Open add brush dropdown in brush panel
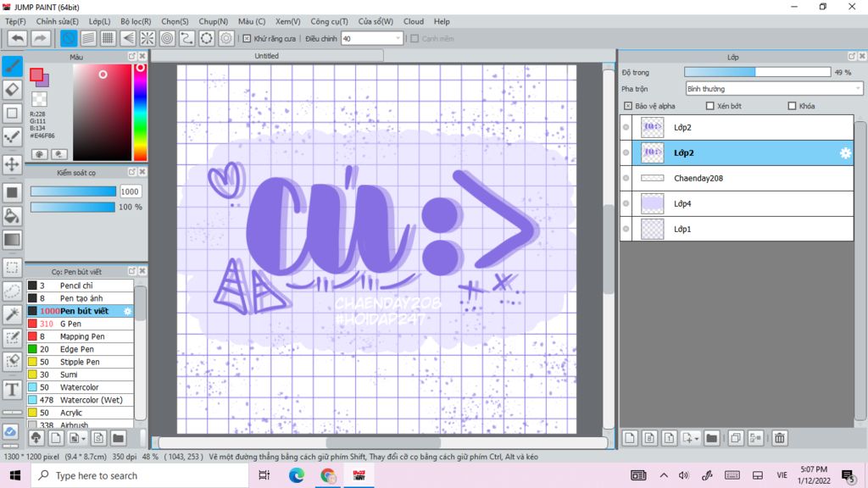This screenshot has width=868, height=488. tap(84, 438)
